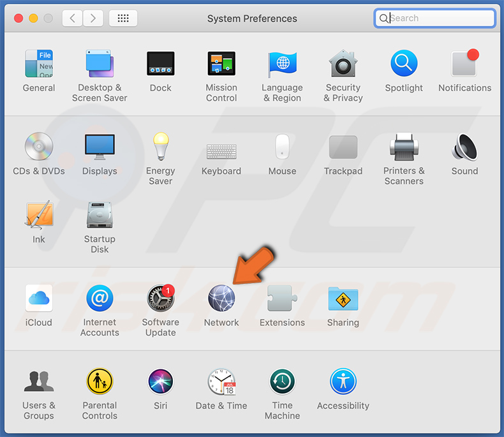Go back with the left arrow button
The image size is (504, 437).
coord(72,18)
